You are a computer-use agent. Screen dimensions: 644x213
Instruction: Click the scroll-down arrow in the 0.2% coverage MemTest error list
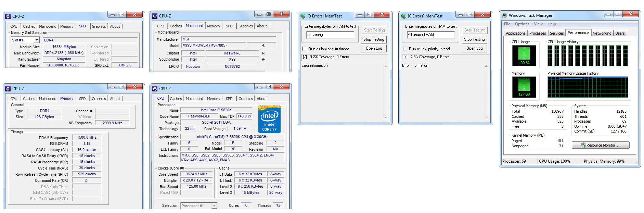(386, 117)
